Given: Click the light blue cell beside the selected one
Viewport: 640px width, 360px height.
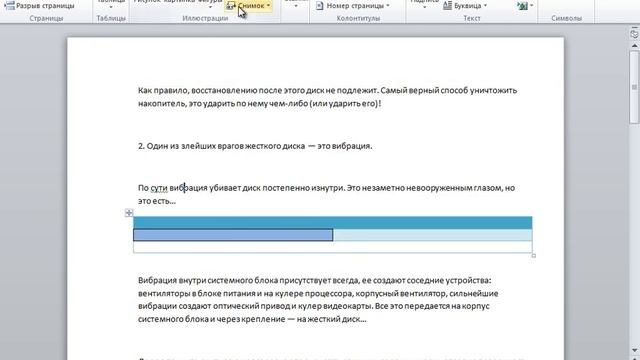Looking at the screenshot, I should tap(433, 235).
